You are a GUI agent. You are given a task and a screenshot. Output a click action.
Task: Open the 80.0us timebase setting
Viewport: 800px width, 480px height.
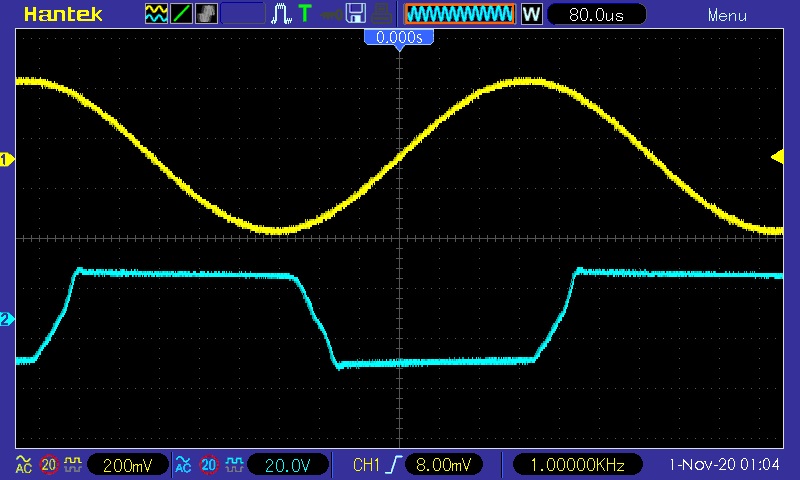[596, 14]
